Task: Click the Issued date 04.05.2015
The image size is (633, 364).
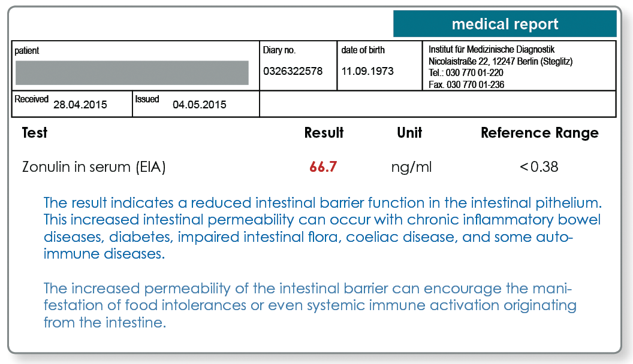Action: coord(200,104)
